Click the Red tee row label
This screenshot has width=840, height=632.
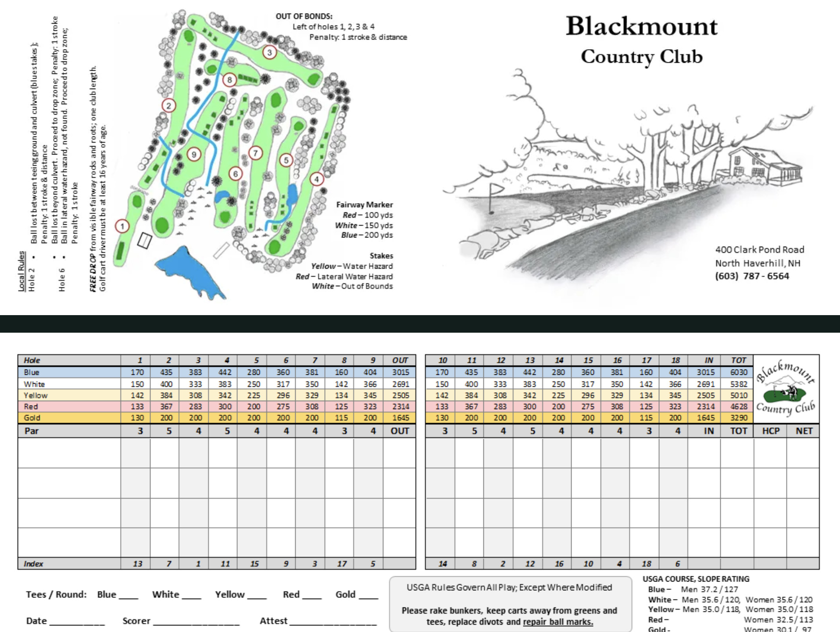[x=31, y=407]
